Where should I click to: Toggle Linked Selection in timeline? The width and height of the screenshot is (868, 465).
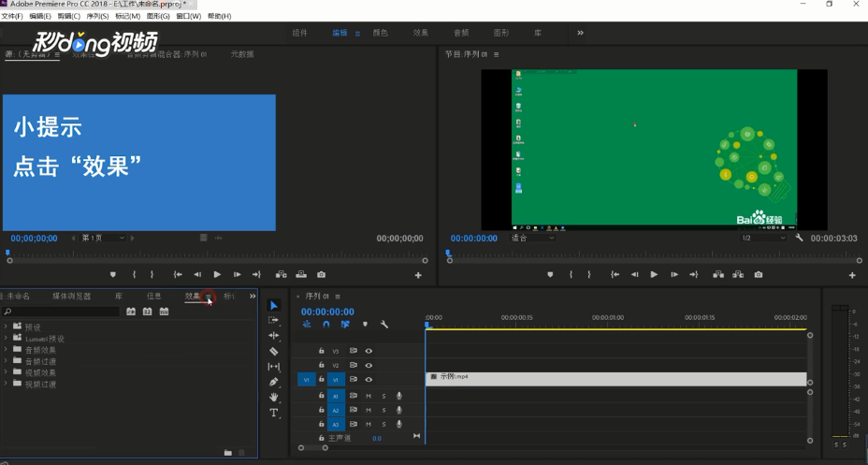[345, 325]
